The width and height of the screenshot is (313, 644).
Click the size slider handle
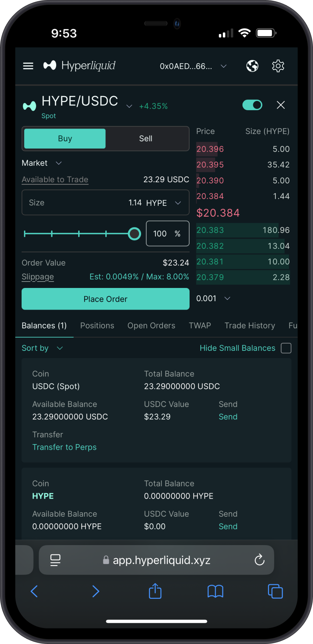pyautogui.click(x=134, y=233)
